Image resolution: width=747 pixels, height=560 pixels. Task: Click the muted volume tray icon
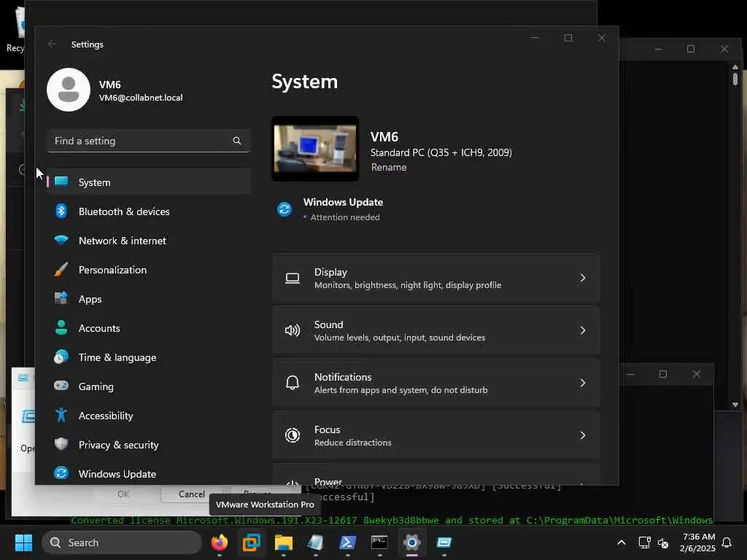click(662, 542)
